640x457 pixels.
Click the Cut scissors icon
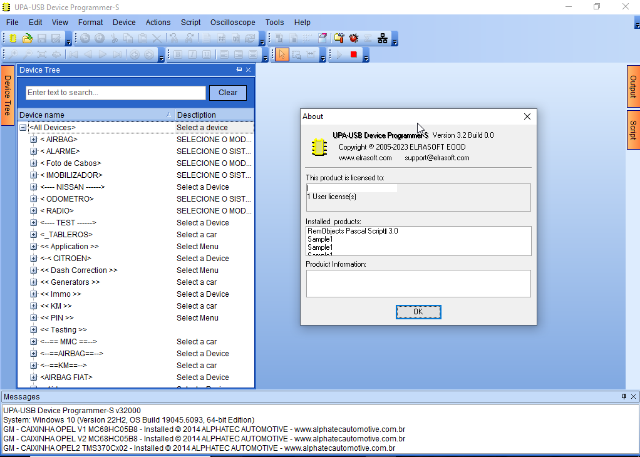point(114,38)
